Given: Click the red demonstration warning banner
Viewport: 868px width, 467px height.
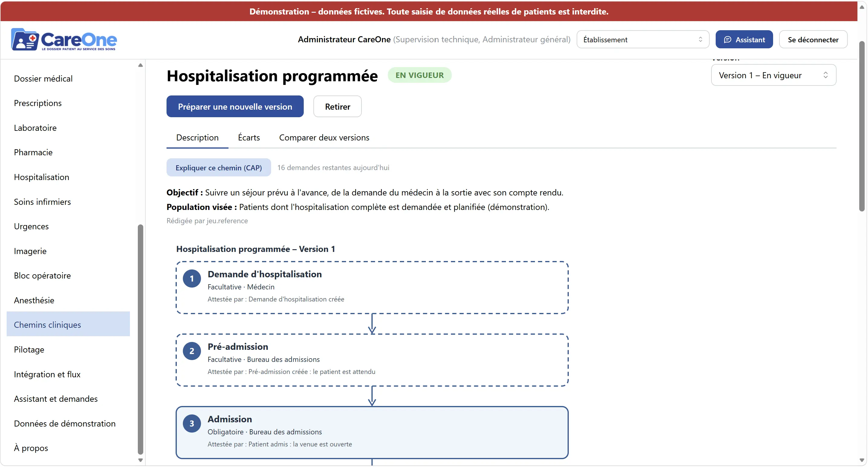Looking at the screenshot, I should coord(429,11).
